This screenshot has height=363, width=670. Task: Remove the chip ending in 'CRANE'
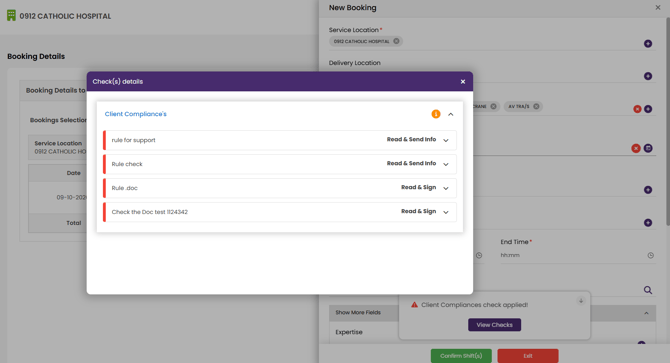point(493,106)
